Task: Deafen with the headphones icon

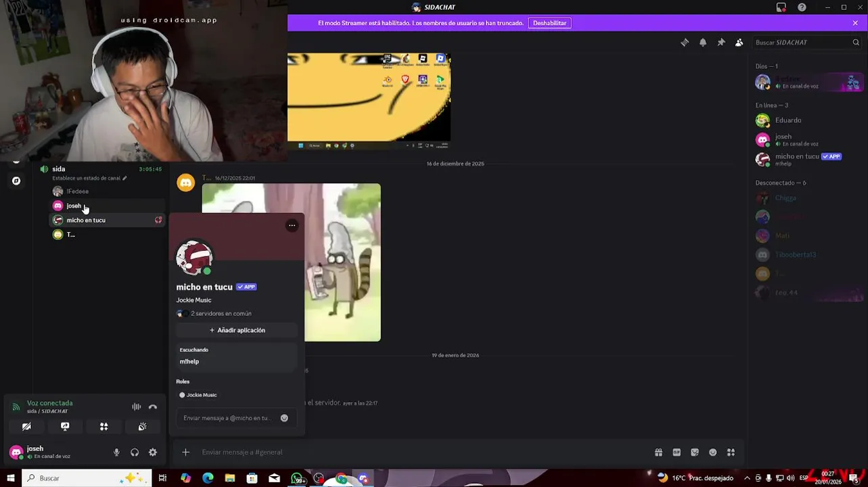Action: 135,453
